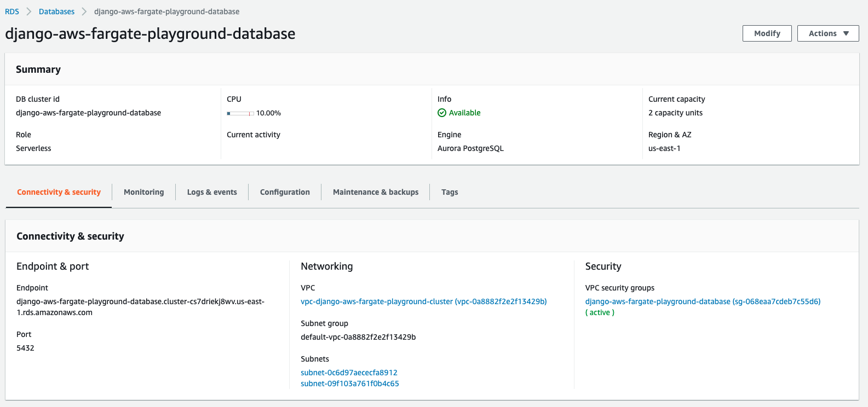Viewport: 868px width, 407px height.
Task: Click the CPU usage progress bar
Action: tap(240, 113)
